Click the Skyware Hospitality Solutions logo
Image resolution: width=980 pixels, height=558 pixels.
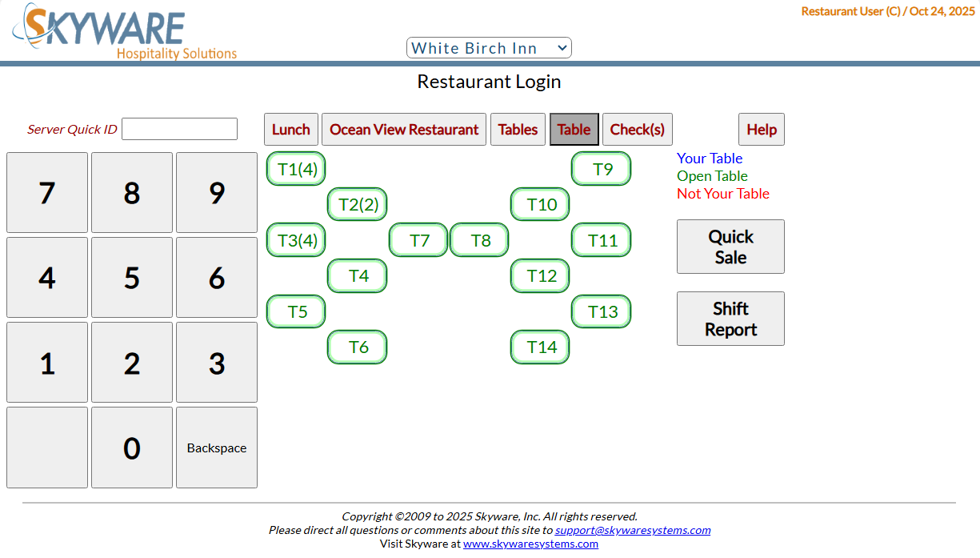(x=124, y=32)
